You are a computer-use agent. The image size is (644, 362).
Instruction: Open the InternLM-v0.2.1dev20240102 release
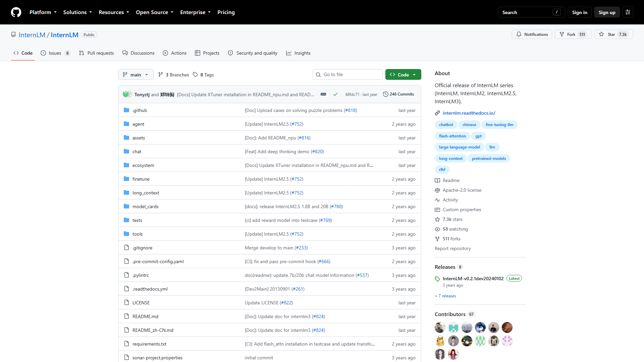point(473,279)
